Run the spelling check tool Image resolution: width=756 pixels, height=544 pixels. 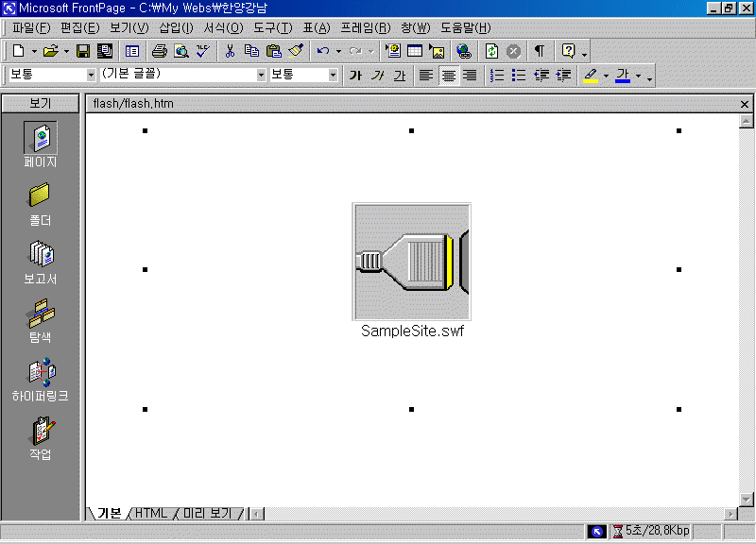point(203,51)
